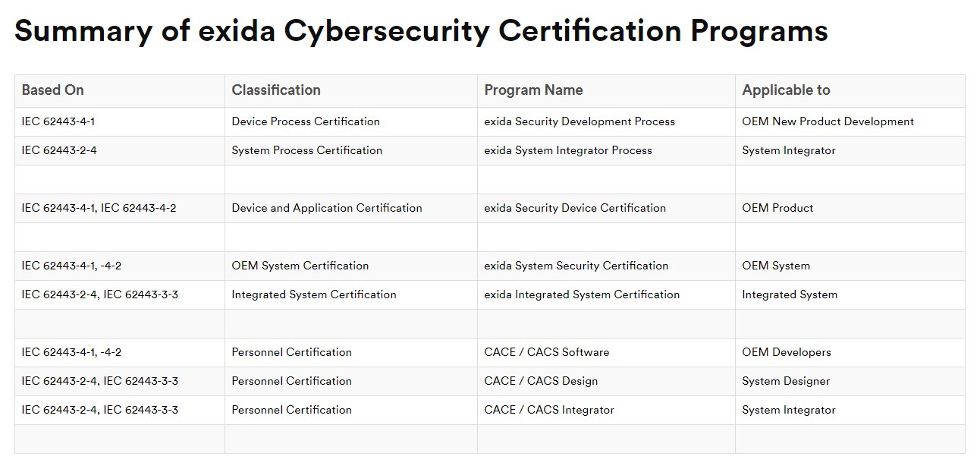Screen dimensions: 980x466
Task: Click 'exida System Integrator Process' cell
Action: tap(606, 150)
